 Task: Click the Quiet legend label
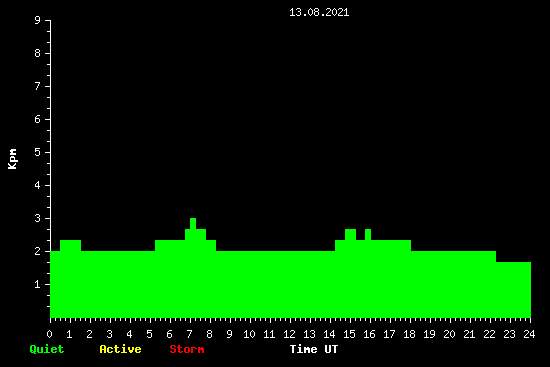pos(47,349)
